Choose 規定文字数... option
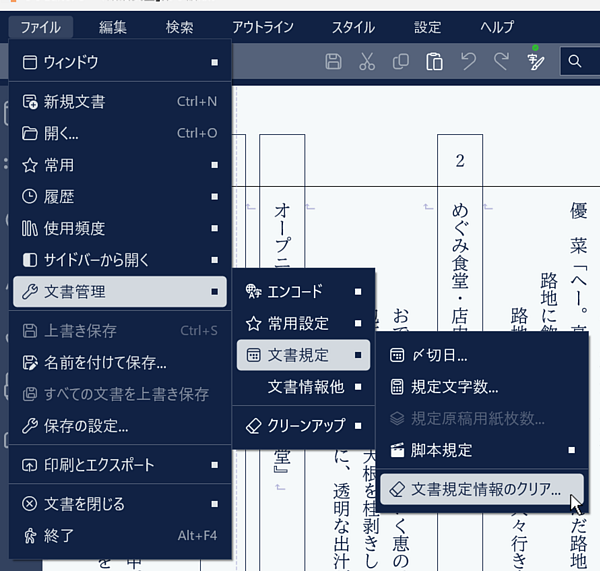 (x=482, y=387)
